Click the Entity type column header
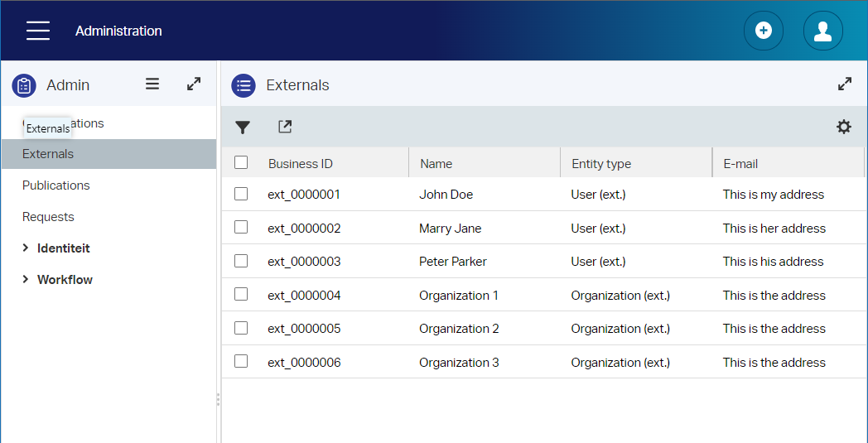Viewport: 868px width, 443px height. [601, 164]
